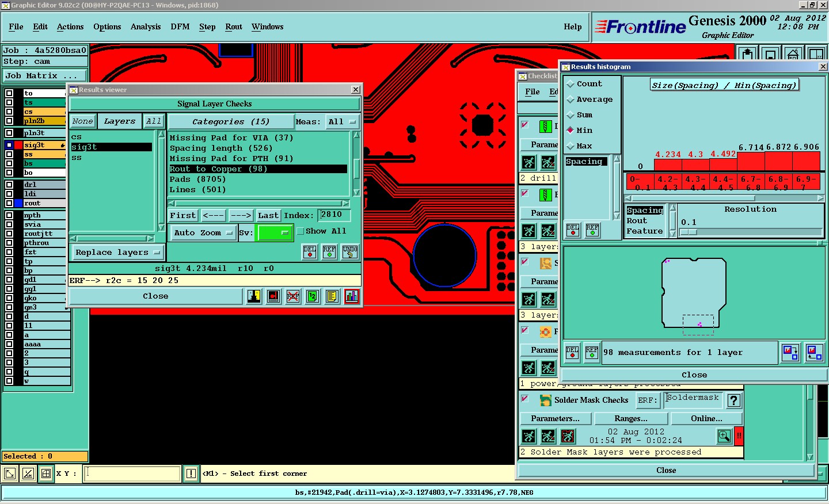Click the crosshair grid icon in bottom status bar
829x504 pixels.
click(x=46, y=474)
